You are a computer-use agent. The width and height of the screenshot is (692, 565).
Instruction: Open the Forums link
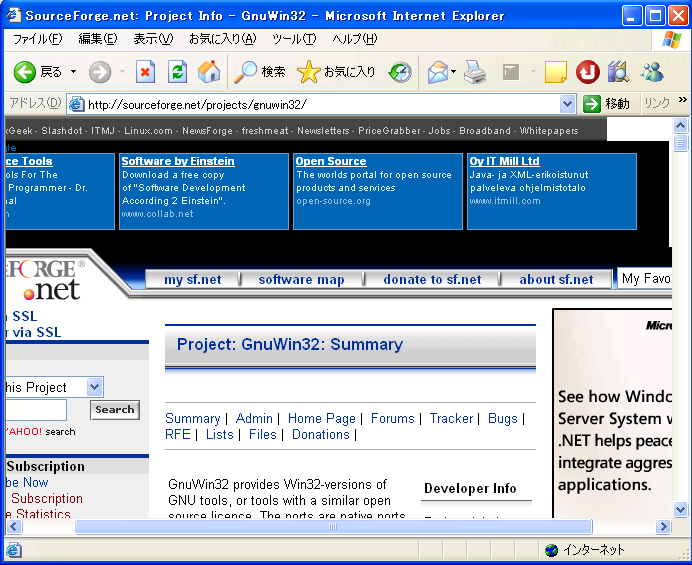(392, 418)
